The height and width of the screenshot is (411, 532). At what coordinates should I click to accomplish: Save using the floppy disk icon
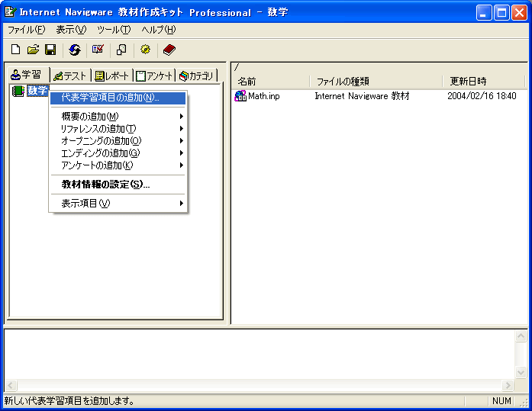pyautogui.click(x=50, y=50)
